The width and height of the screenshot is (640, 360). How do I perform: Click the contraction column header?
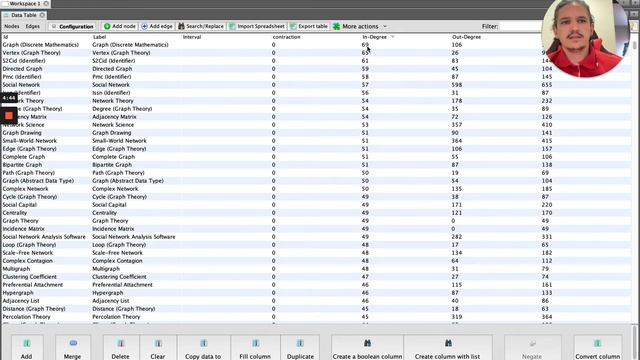(x=286, y=37)
